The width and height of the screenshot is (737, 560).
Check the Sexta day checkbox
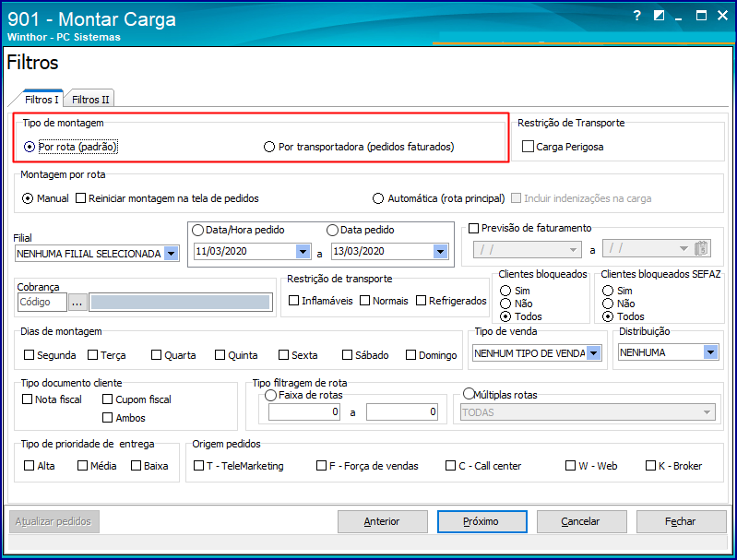[x=283, y=355]
